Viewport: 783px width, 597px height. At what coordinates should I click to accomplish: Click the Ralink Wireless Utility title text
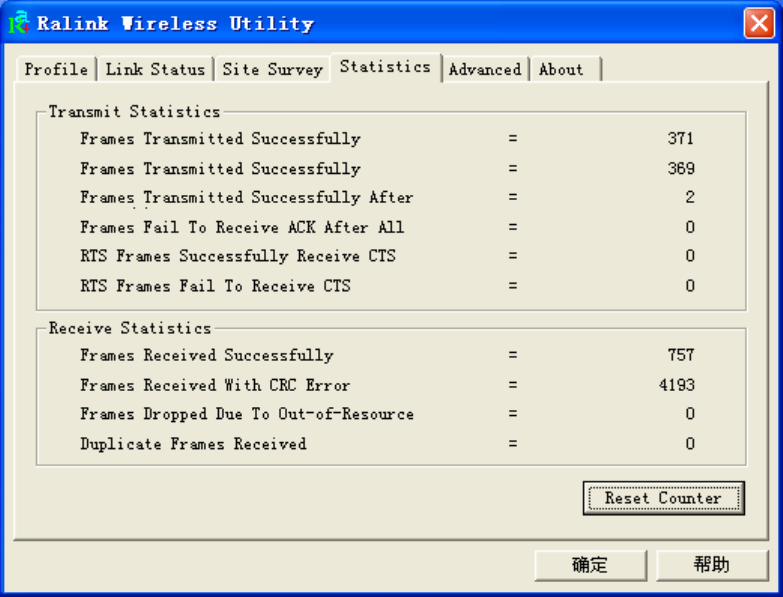(x=175, y=23)
